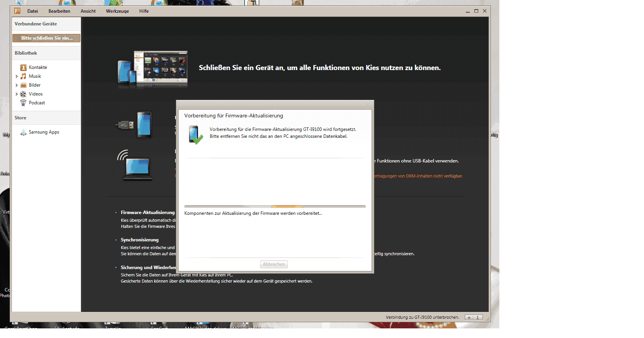644x338 pixels.
Task: Open the Ansicht menu
Action: pos(88,11)
